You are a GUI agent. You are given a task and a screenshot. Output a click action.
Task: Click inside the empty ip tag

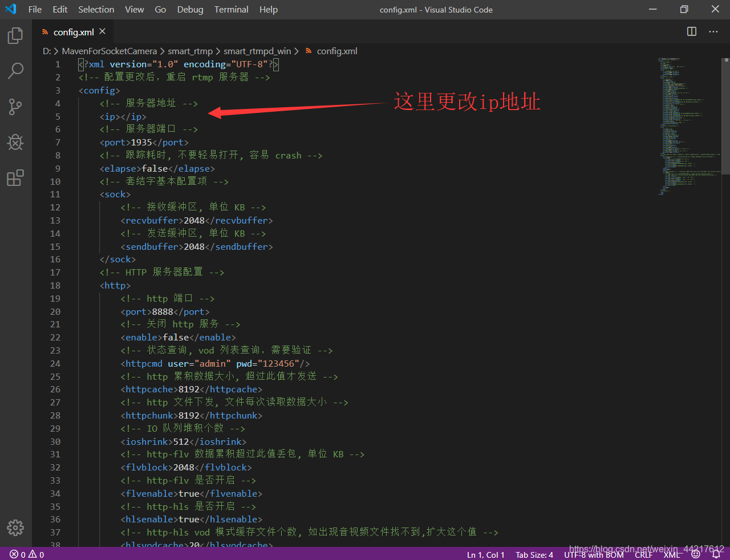click(x=120, y=116)
